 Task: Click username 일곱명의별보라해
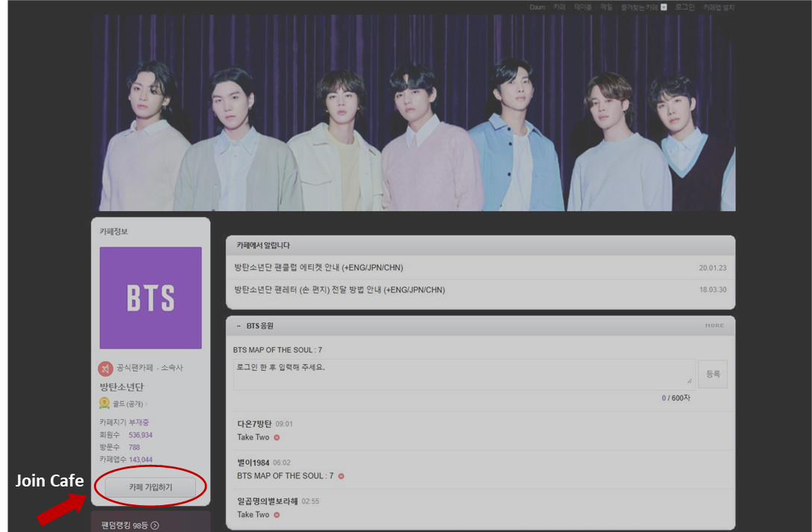click(x=268, y=501)
